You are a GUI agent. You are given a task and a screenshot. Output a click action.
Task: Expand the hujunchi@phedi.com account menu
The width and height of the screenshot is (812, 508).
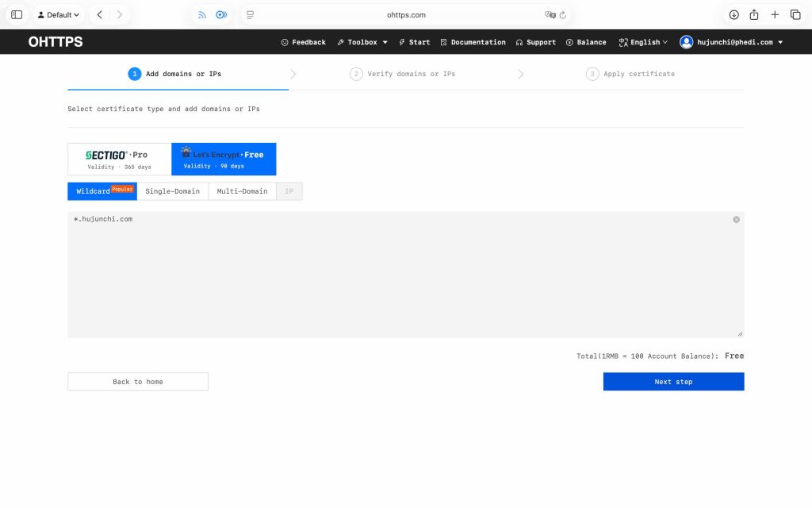tap(731, 42)
